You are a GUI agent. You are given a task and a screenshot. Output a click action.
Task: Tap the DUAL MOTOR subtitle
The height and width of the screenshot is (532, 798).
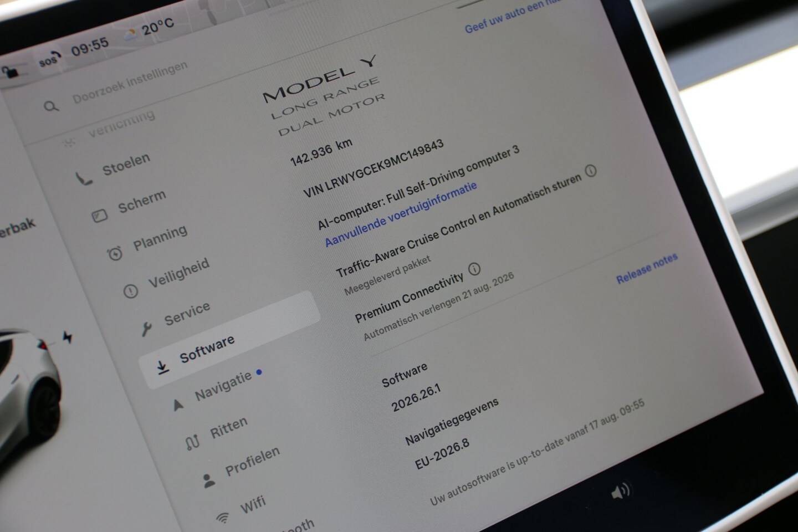click(331, 115)
